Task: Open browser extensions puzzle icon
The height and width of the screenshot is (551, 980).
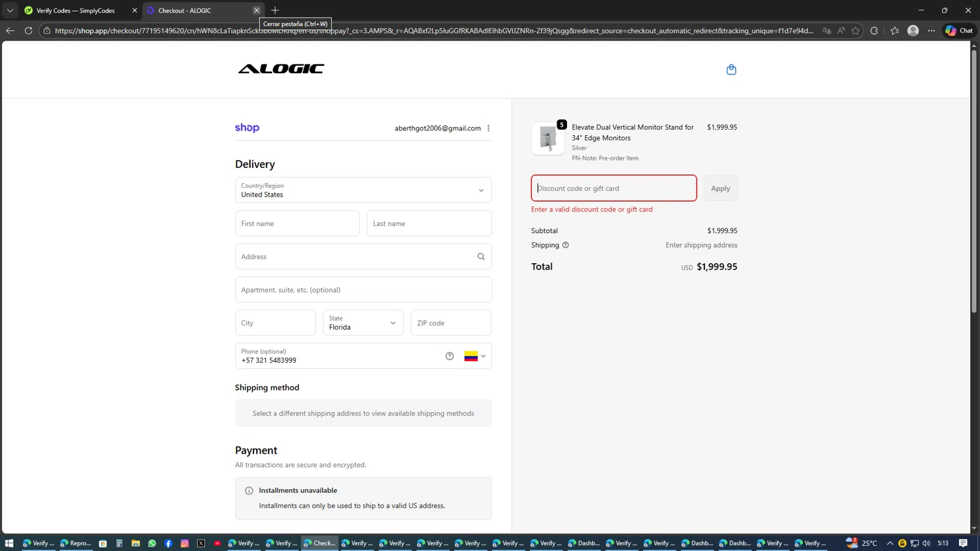Action: 874,31
